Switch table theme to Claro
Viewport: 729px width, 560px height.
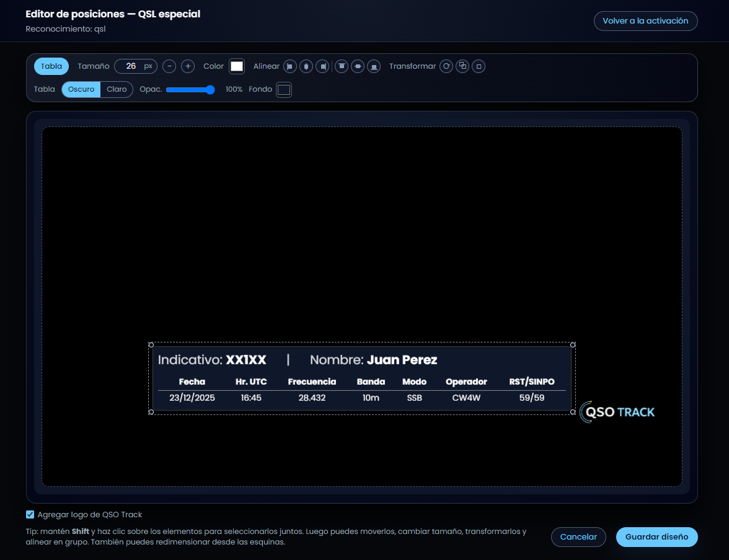pyautogui.click(x=117, y=89)
